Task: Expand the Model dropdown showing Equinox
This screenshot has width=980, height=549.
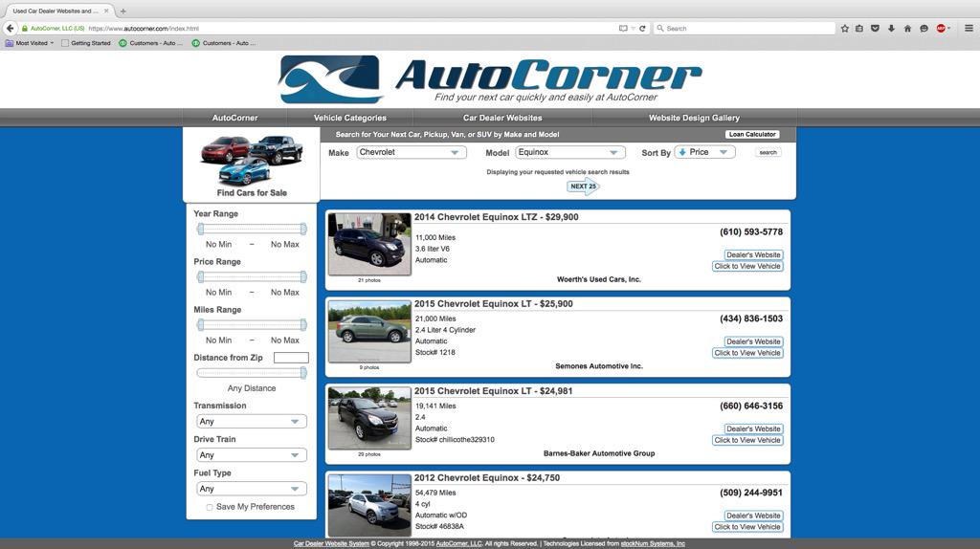Action: 570,152
